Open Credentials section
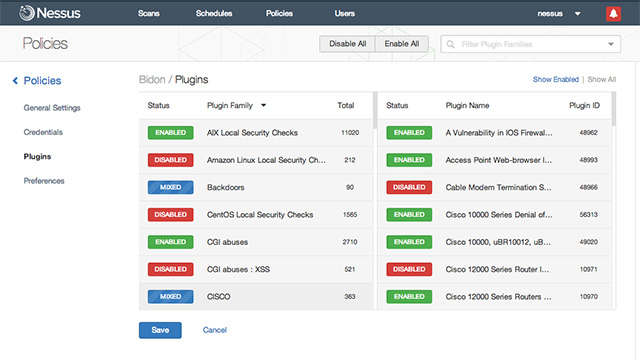The image size is (640, 360). 43,132
